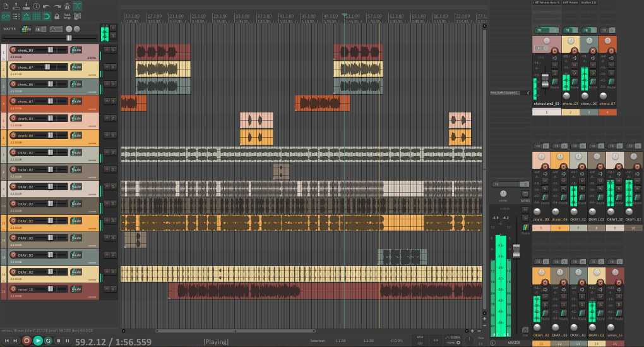Open the In input dropdown on mixer strip 1

[542, 48]
